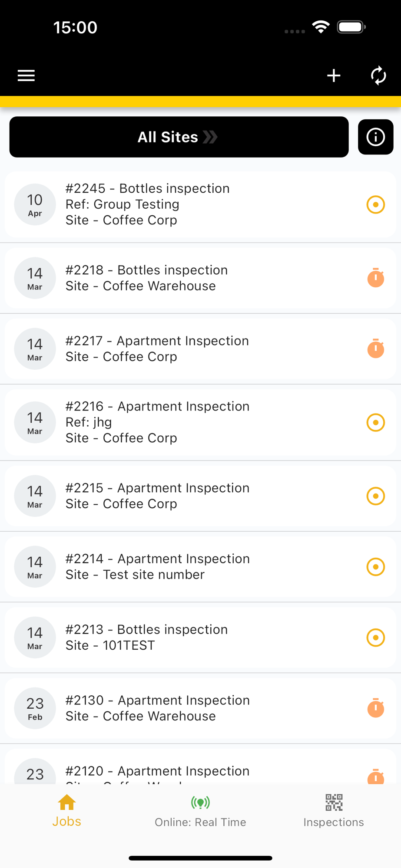Tap timer icon on job #2130
Viewport: 401px width, 868px height.
(x=376, y=708)
